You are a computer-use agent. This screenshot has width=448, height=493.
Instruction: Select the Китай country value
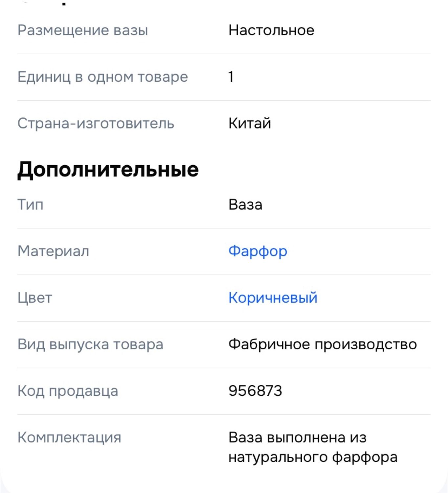click(x=250, y=124)
